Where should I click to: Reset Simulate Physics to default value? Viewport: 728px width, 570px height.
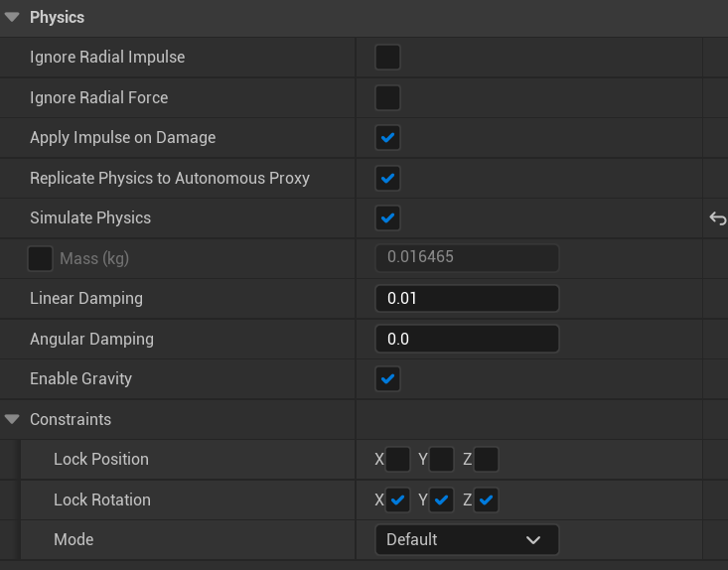pos(717,218)
